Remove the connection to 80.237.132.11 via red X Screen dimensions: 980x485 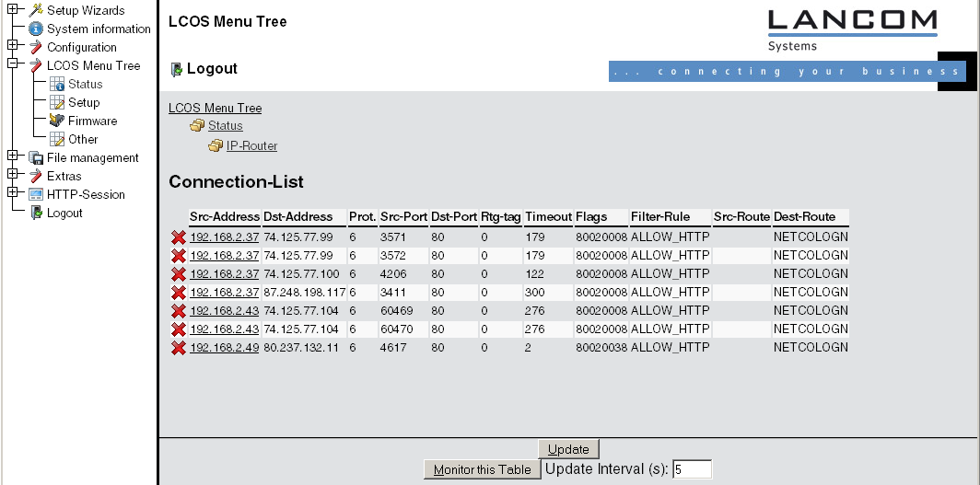(x=178, y=348)
